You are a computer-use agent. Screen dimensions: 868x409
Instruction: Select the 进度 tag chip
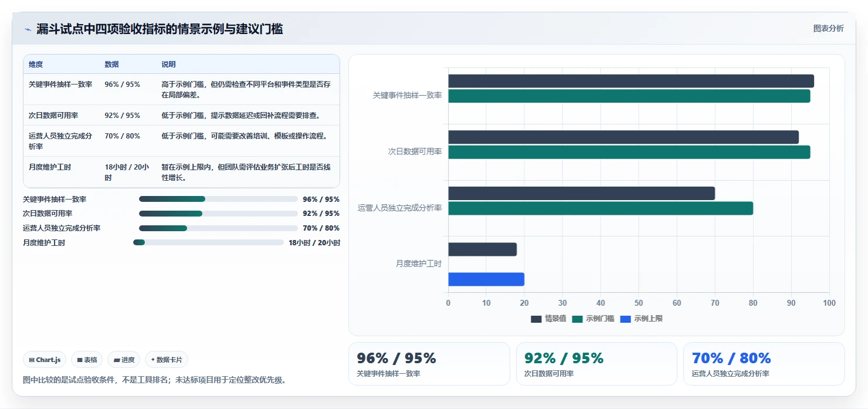(124, 360)
